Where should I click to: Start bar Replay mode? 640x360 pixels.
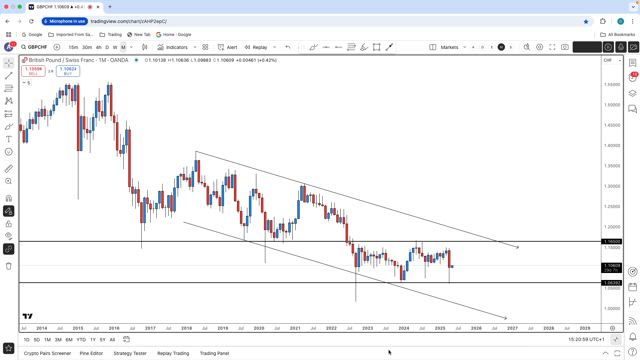pos(256,47)
